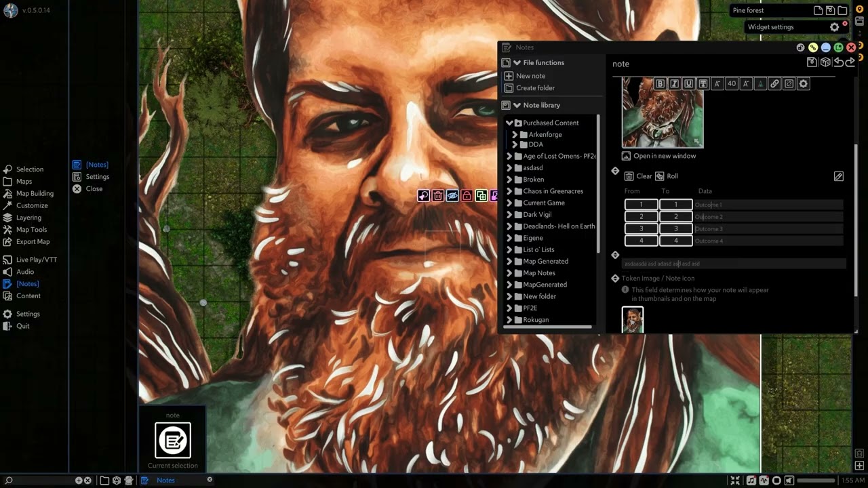Open the text color picker swatch
Viewport: 868px width, 488px height.
(x=760, y=83)
